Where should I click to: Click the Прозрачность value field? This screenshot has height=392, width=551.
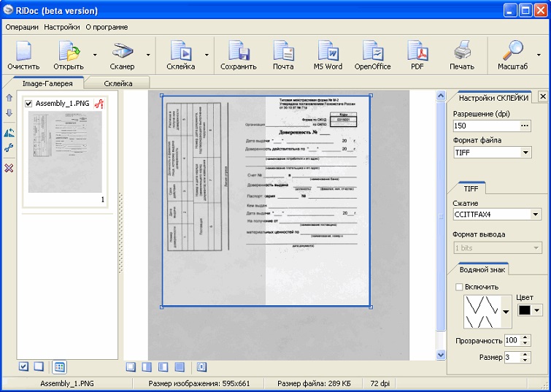[x=513, y=340]
